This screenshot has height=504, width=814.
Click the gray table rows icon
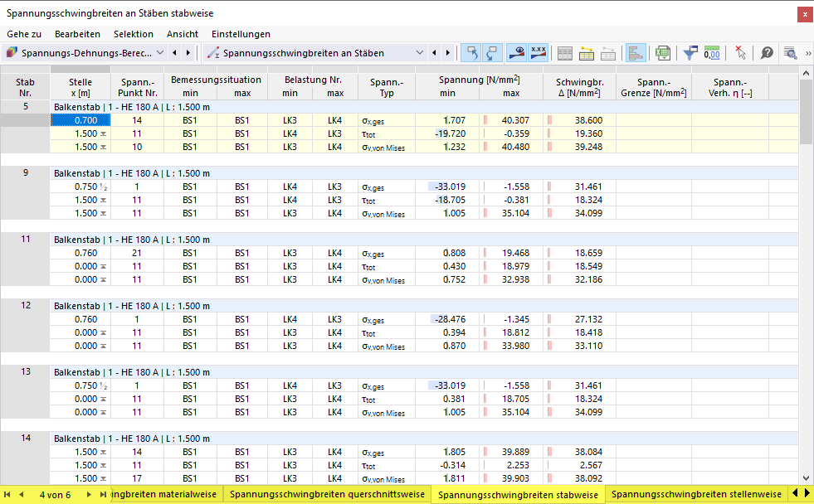(564, 53)
